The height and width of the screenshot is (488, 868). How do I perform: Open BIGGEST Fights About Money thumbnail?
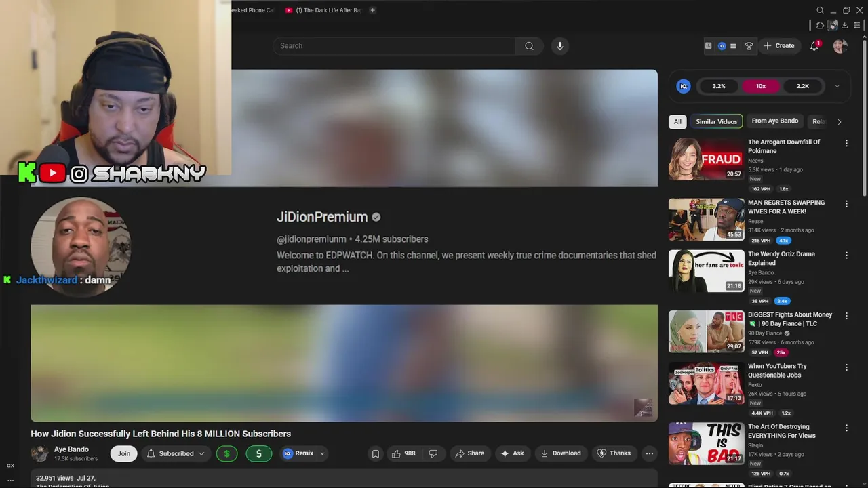click(706, 332)
